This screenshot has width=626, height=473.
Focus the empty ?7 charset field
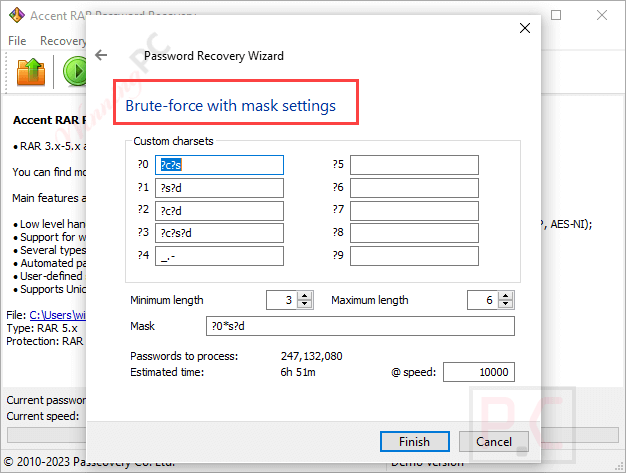click(x=414, y=210)
